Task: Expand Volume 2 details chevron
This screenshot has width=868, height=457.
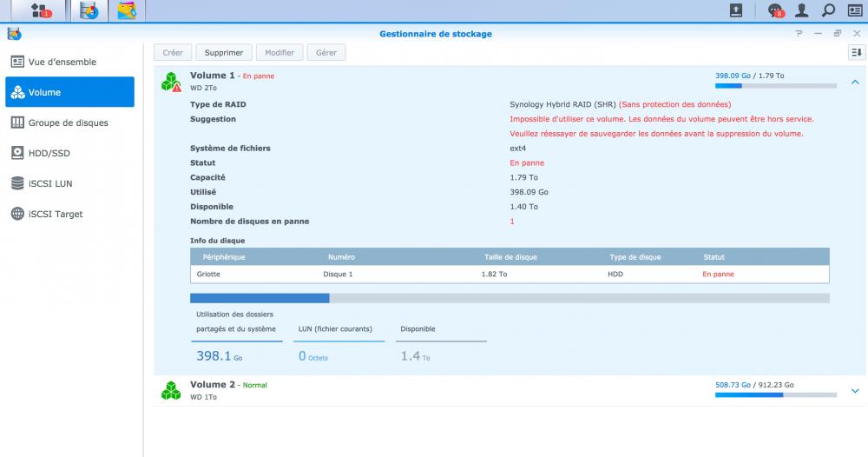Action: pyautogui.click(x=855, y=391)
